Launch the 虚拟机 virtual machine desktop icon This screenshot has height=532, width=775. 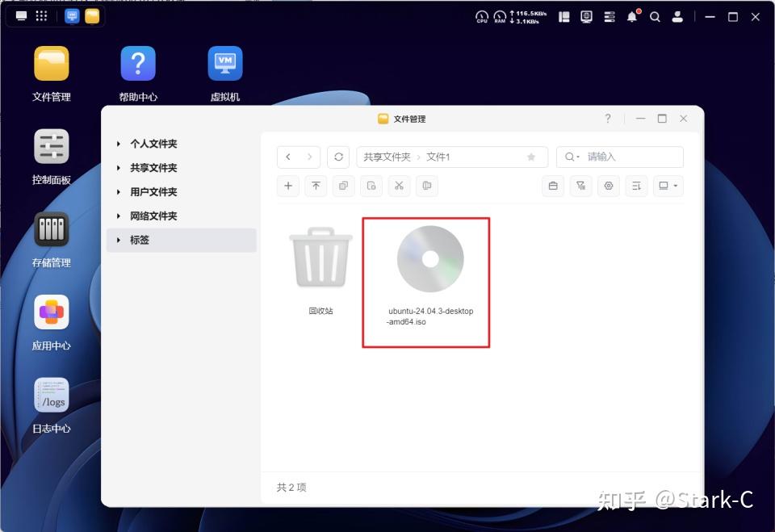[225, 63]
